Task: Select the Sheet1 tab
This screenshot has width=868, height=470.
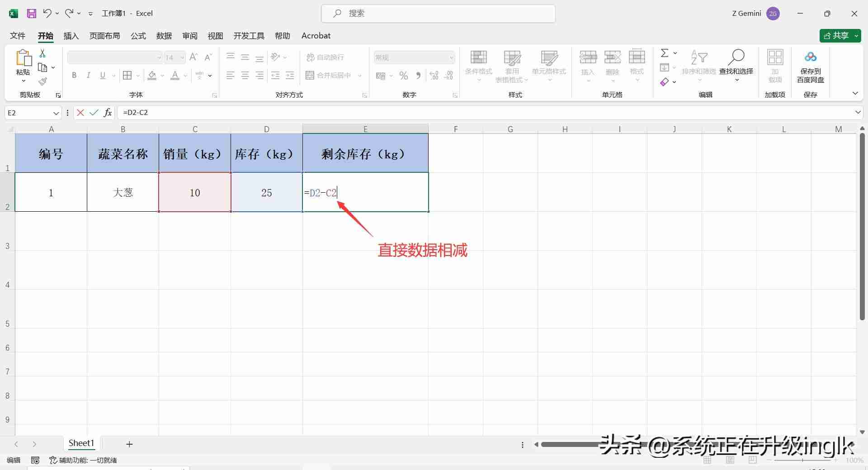Action: pyautogui.click(x=81, y=443)
